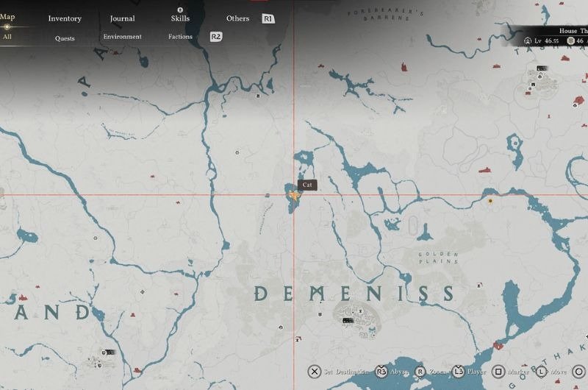Select the Environment map filter

point(122,37)
